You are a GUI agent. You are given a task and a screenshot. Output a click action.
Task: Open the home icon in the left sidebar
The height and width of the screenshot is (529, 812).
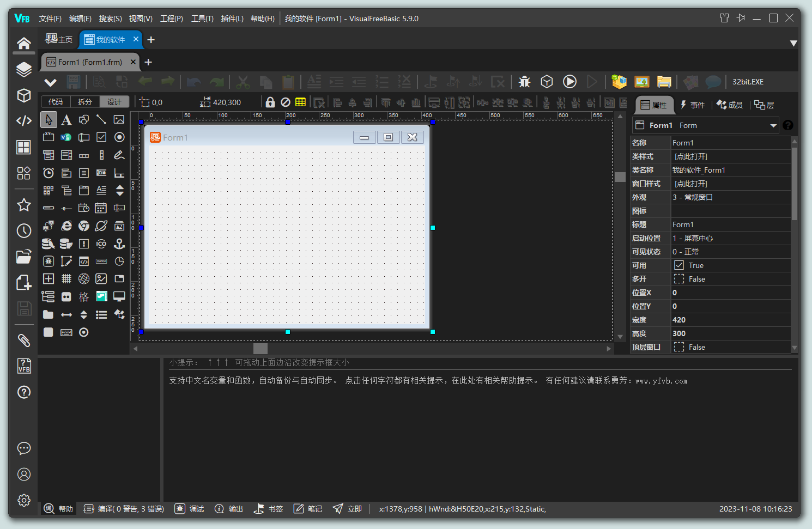tap(23, 43)
